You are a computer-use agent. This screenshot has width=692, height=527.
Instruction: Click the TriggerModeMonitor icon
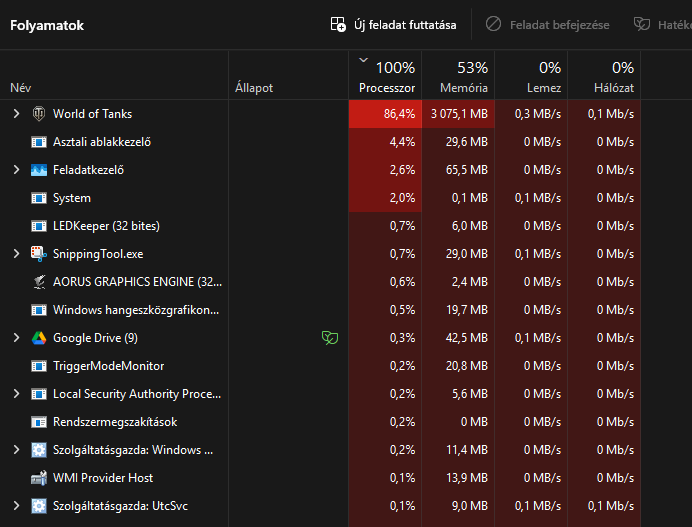pos(39,366)
